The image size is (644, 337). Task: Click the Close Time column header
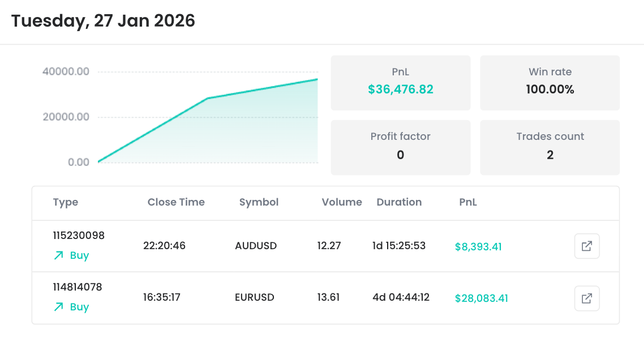pos(176,202)
